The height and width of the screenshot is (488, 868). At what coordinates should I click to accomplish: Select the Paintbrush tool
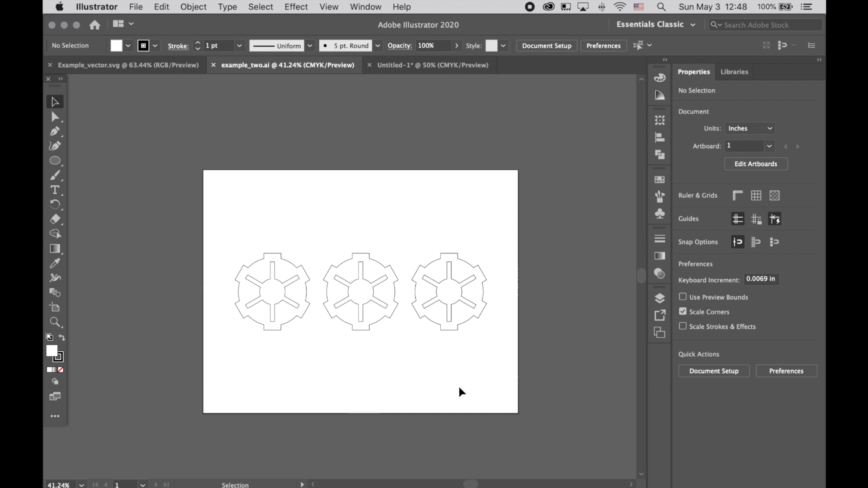click(x=55, y=175)
